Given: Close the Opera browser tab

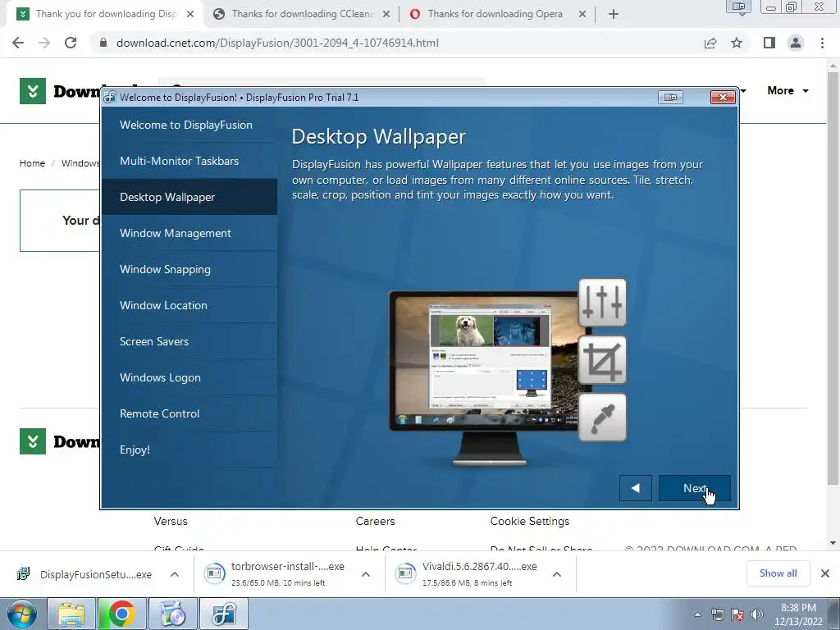Looking at the screenshot, I should click(582, 15).
